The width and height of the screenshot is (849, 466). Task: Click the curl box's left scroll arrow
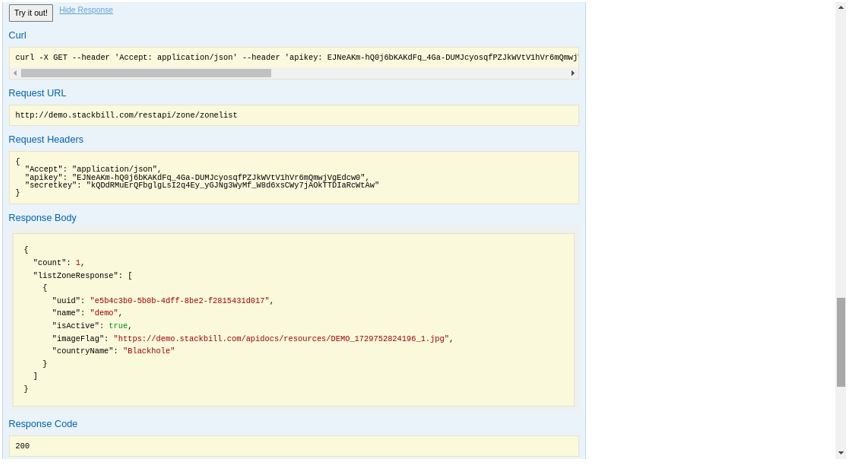click(15, 73)
